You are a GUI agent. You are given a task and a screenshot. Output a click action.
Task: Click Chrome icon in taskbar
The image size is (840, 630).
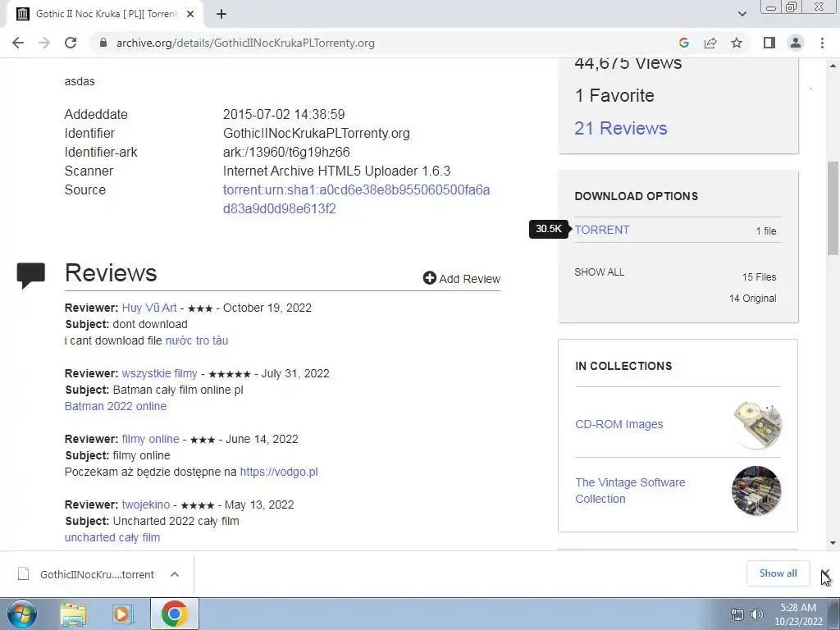(x=174, y=614)
